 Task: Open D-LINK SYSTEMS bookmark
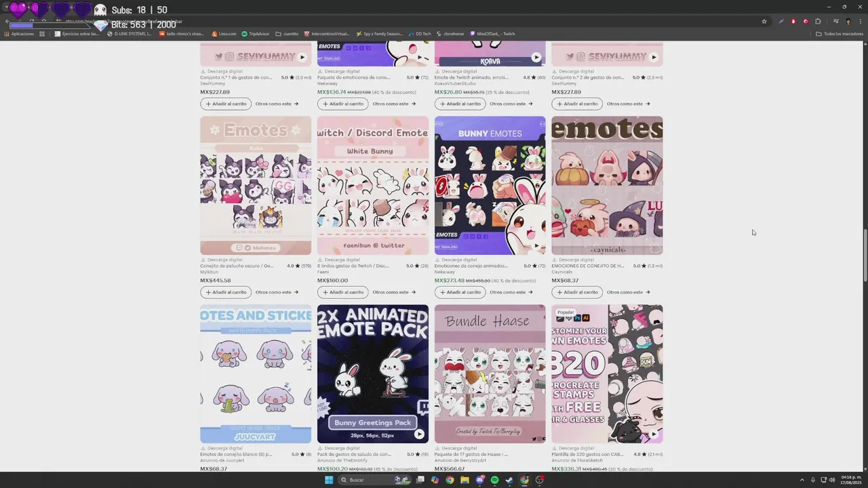click(x=129, y=34)
